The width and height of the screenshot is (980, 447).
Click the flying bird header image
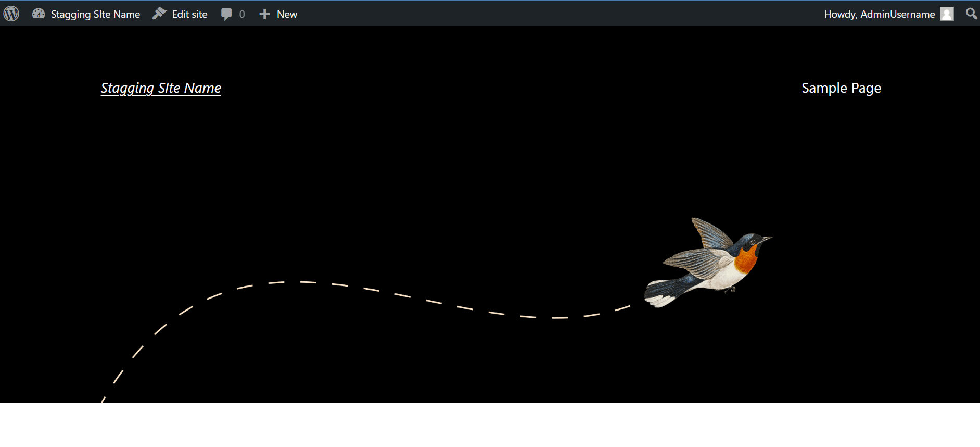[x=708, y=263]
